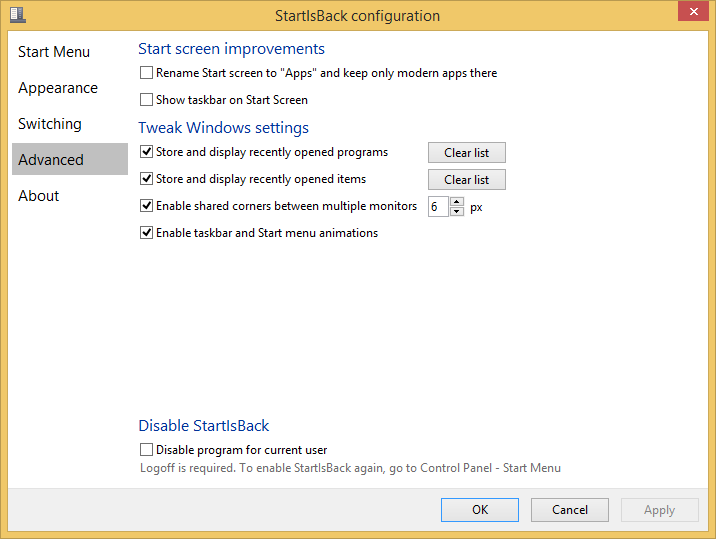
Task: Check Disable program for current user
Action: tap(147, 450)
